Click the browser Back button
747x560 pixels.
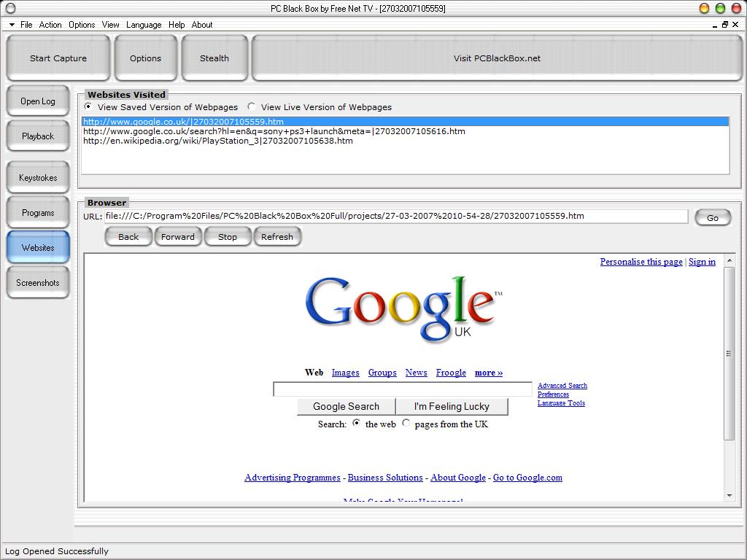[x=128, y=237]
